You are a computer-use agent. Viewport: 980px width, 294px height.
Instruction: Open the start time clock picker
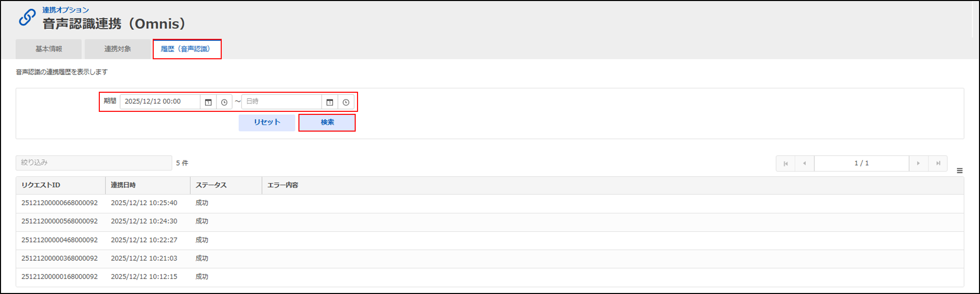point(224,102)
